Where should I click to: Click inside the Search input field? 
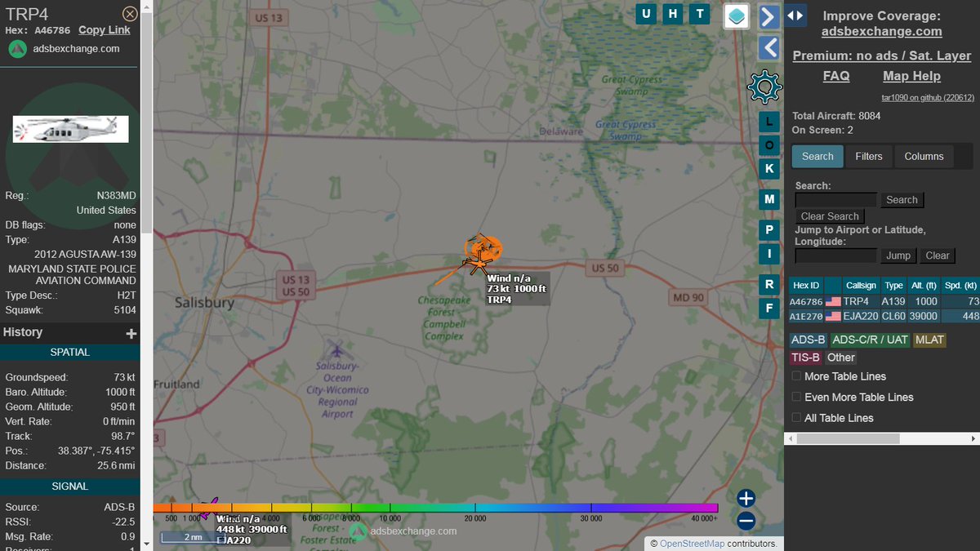coord(835,199)
